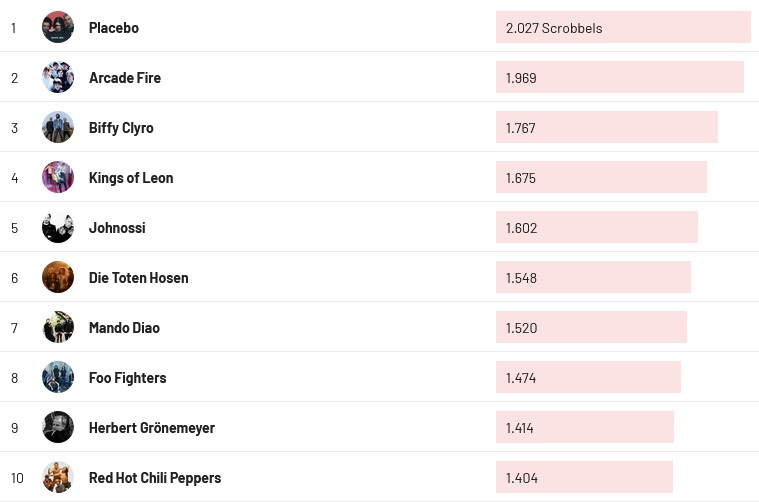Click the 1.548 scrobble count bar
This screenshot has width=759, height=502.
[x=593, y=278]
